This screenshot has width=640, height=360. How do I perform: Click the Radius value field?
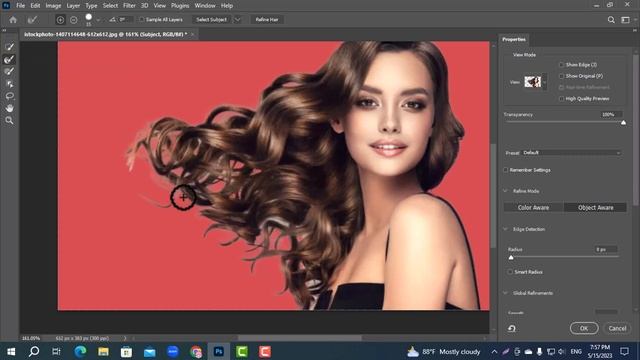click(606, 249)
